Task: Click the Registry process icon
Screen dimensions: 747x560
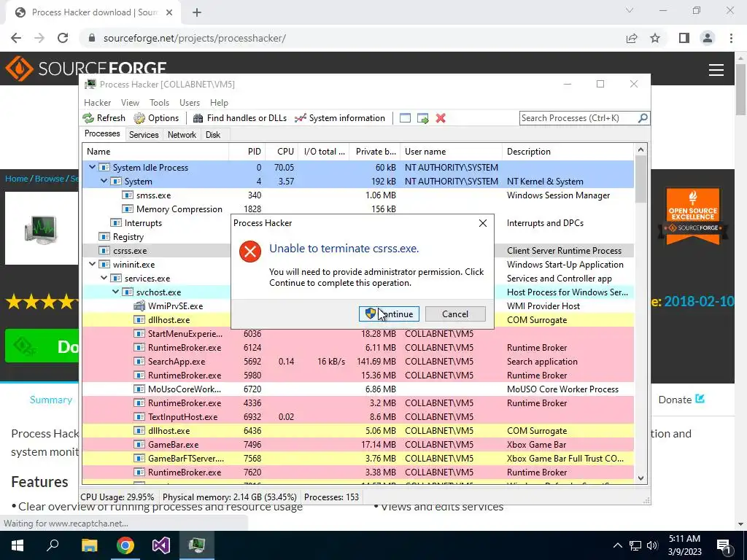Action: pyautogui.click(x=104, y=237)
